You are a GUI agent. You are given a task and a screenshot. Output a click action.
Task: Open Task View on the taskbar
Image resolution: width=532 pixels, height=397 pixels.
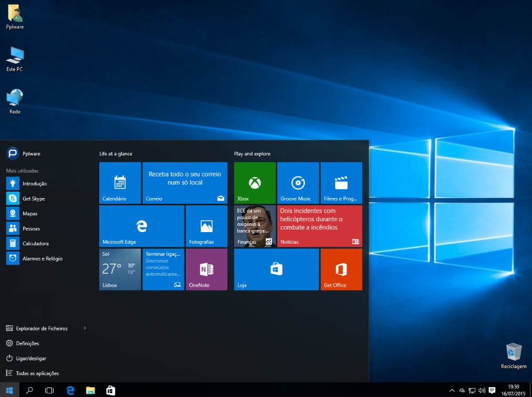coord(49,390)
